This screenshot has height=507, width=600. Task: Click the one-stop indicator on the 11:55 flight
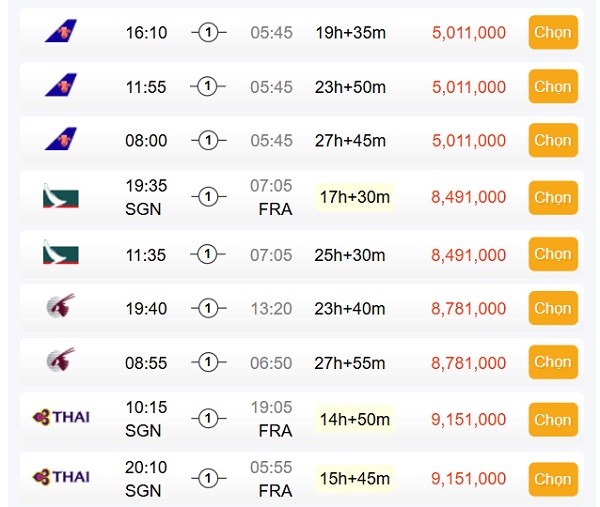(x=208, y=87)
